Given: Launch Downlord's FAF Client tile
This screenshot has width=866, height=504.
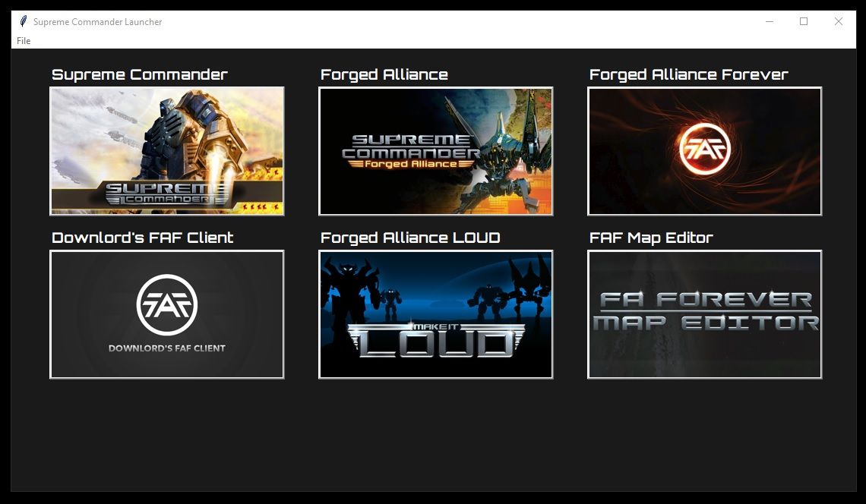Looking at the screenshot, I should pyautogui.click(x=167, y=314).
